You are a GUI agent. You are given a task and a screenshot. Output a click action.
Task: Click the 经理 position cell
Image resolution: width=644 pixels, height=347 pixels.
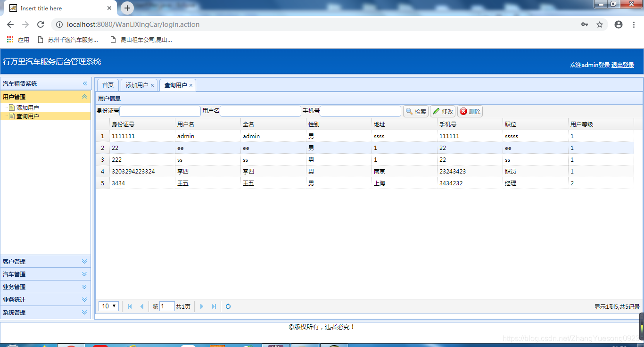(536, 183)
